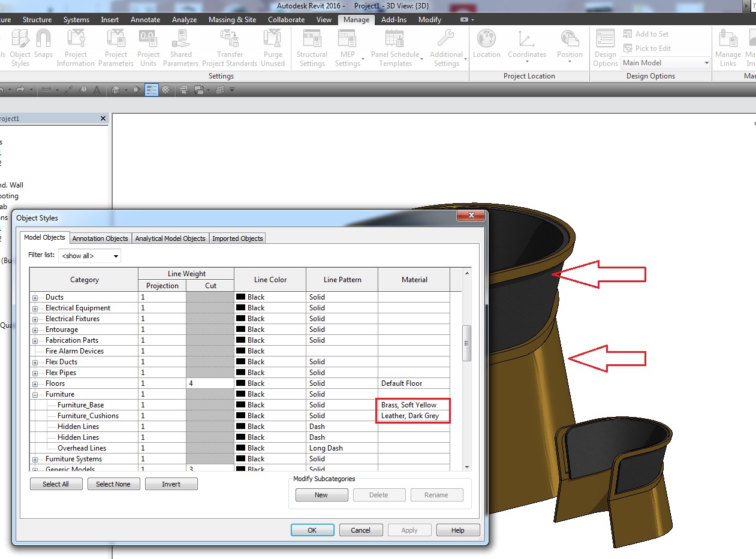Click the Default Floor material cell

tap(414, 383)
